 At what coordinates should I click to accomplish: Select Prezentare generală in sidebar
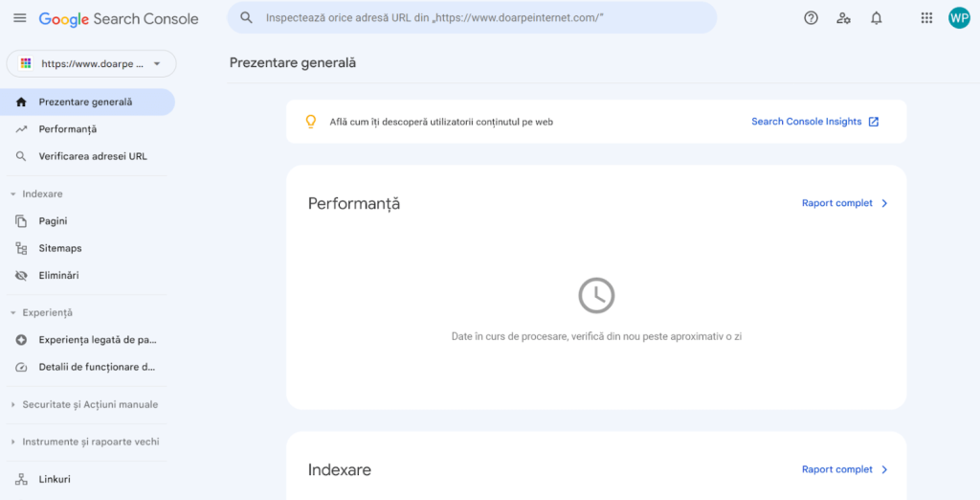[x=87, y=102]
